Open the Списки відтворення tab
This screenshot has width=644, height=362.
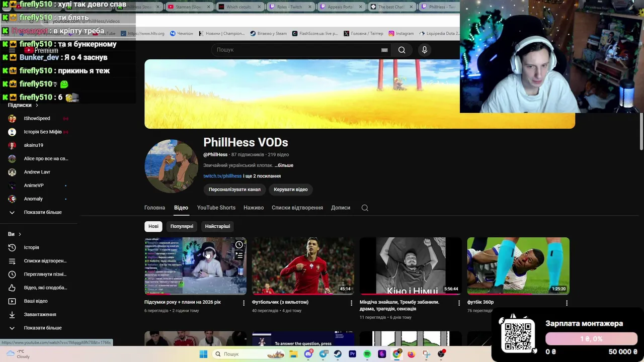[297, 208]
